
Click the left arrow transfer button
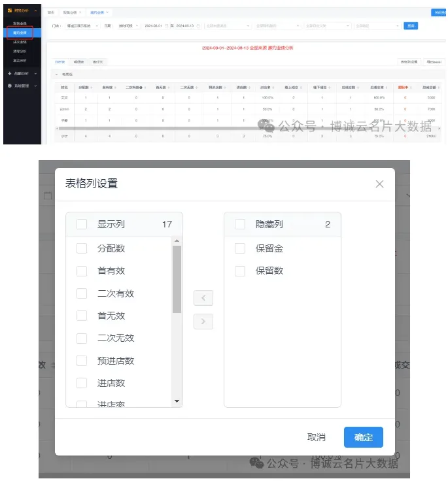[x=203, y=298]
